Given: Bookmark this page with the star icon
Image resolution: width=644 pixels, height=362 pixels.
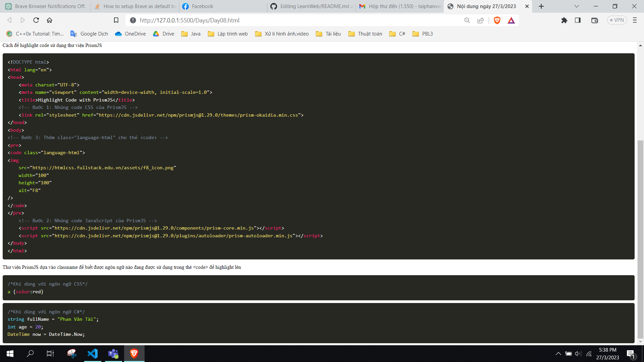Looking at the screenshot, I should pyautogui.click(x=116, y=20).
